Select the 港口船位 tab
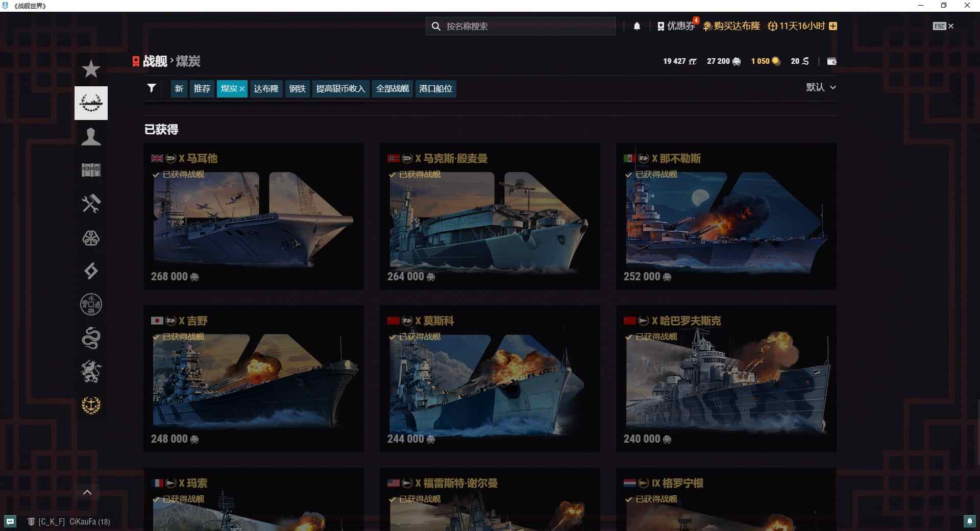980x531 pixels. click(x=435, y=89)
